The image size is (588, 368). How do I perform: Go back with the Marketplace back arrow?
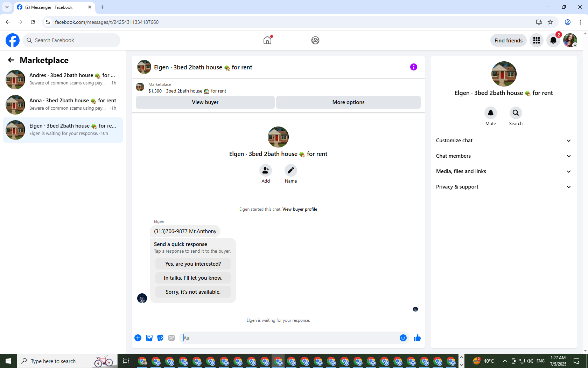(11, 60)
